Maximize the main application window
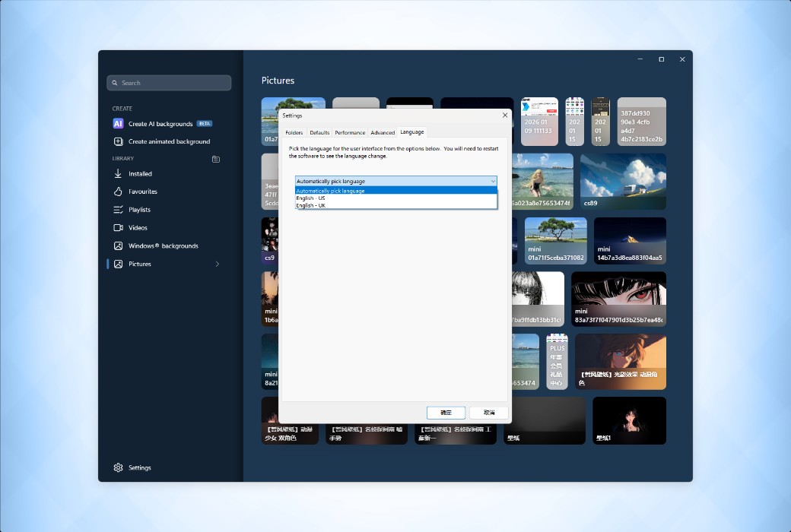This screenshot has height=532, width=791. (x=662, y=59)
